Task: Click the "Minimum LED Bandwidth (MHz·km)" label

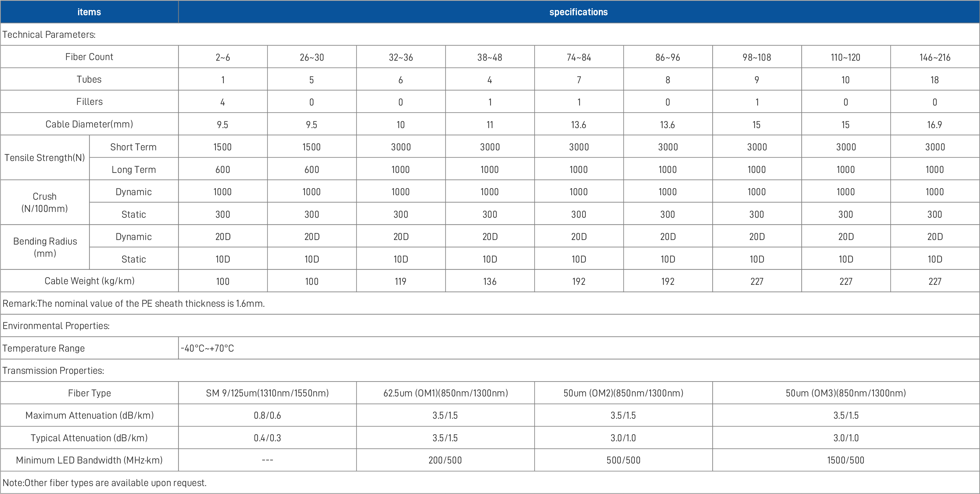Action: coord(89,460)
